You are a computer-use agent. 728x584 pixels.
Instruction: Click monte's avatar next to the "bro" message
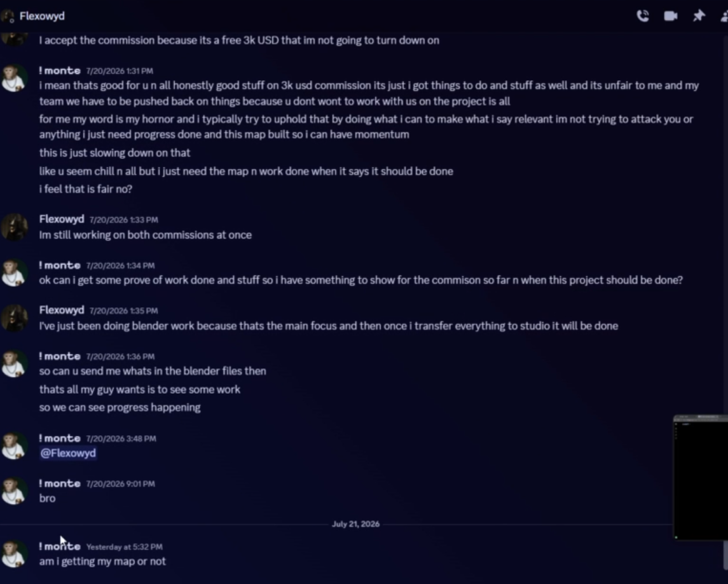pyautogui.click(x=13, y=491)
